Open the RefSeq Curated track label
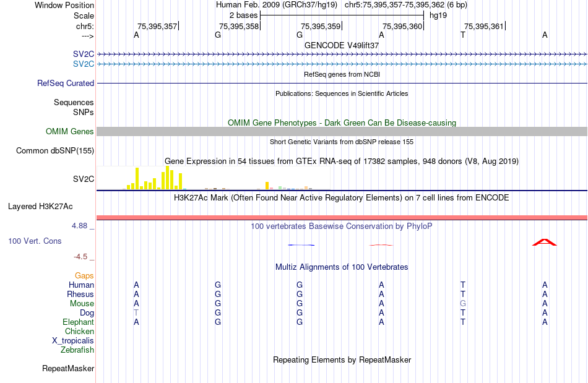 point(65,83)
